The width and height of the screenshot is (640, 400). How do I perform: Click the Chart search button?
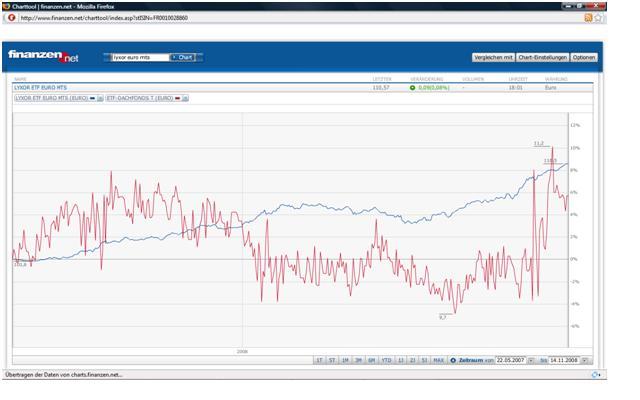tap(182, 58)
